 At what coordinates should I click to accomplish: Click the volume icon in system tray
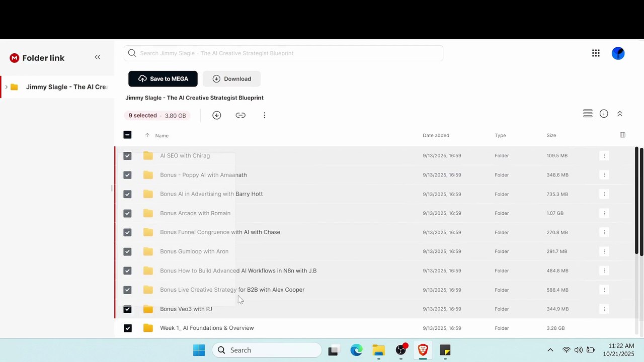[578, 350]
